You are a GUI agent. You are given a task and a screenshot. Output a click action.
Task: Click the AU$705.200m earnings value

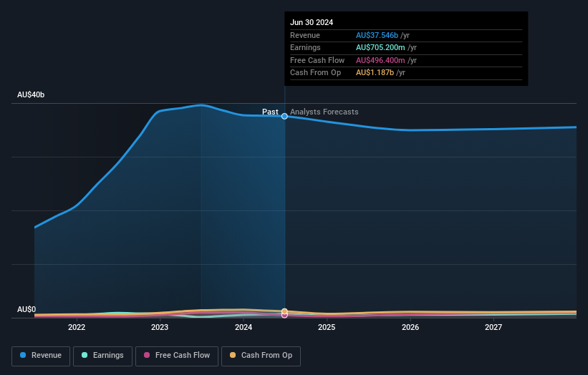(380, 47)
